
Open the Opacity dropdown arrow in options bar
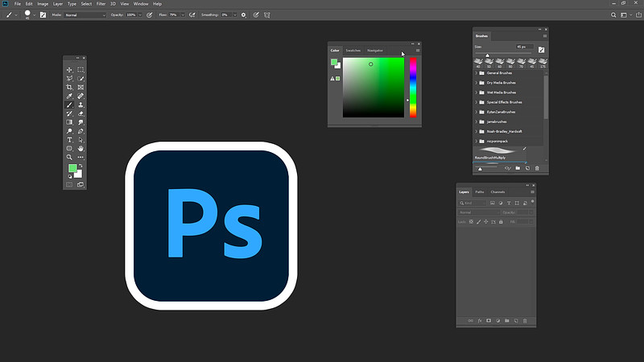pyautogui.click(x=140, y=14)
